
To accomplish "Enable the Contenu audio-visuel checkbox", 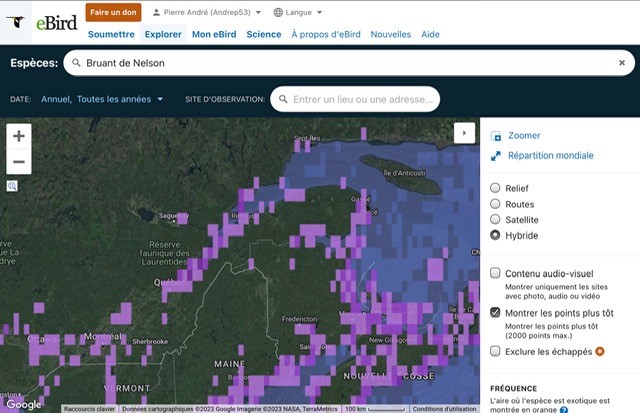I will click(x=496, y=273).
